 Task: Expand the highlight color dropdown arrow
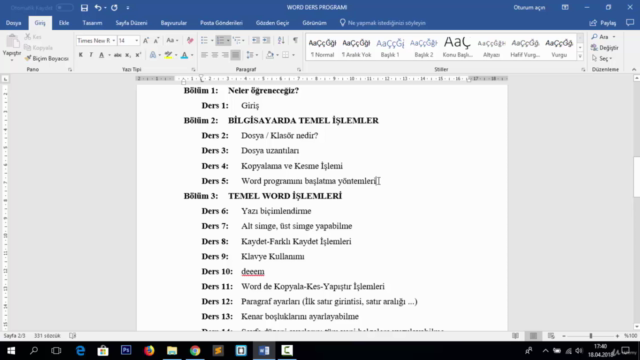pos(176,55)
